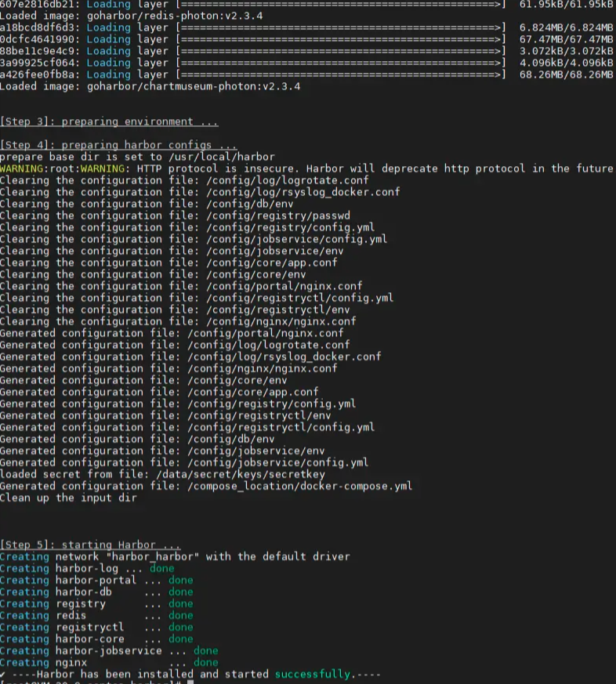The image size is (616, 684).
Task: Click the Generated /config/registryctl/env line
Action: tap(165, 416)
